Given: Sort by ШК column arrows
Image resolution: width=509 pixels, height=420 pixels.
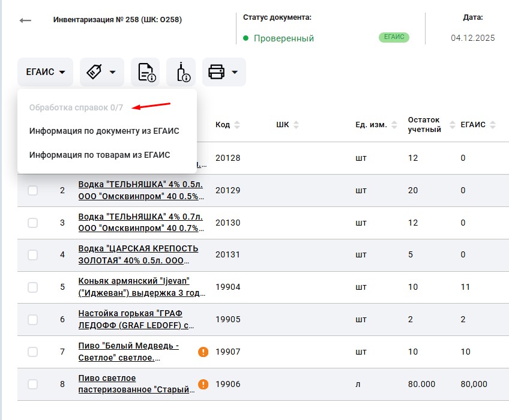Looking at the screenshot, I should tap(295, 125).
